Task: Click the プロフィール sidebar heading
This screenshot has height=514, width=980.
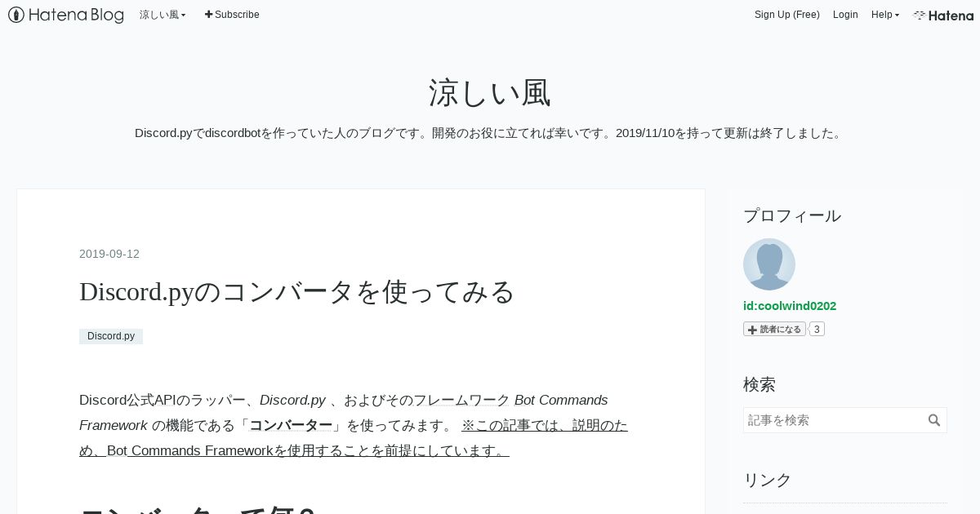Action: coord(792,215)
